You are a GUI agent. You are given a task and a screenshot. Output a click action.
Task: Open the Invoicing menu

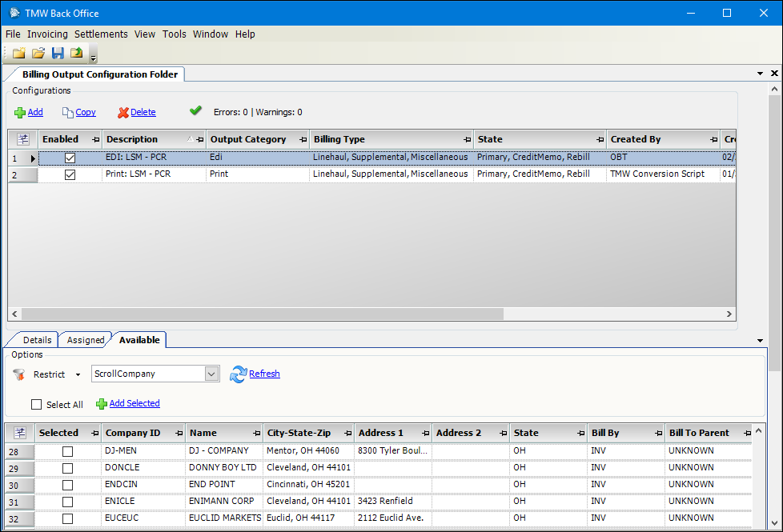point(47,34)
